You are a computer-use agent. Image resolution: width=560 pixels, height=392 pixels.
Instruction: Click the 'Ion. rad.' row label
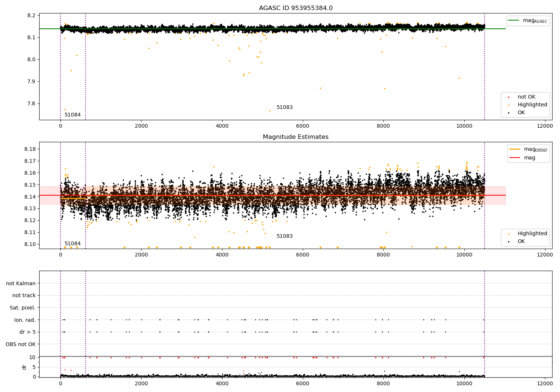pyautogui.click(x=25, y=320)
